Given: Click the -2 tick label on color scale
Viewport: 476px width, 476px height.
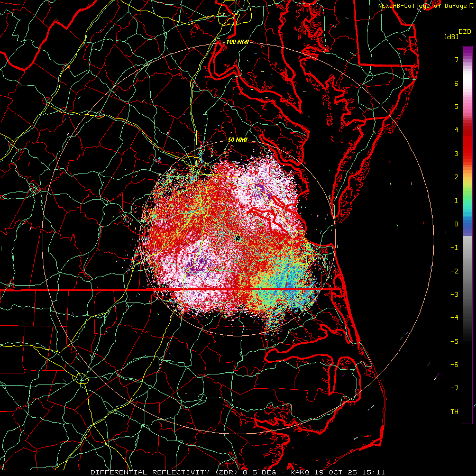Looking at the screenshot, I should [x=454, y=271].
